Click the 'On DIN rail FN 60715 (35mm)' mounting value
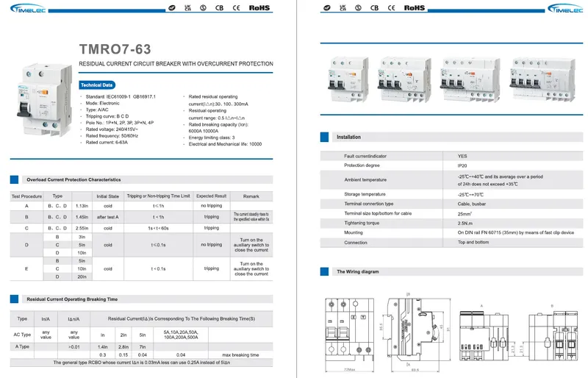The width and height of the screenshot is (588, 378). pos(516,232)
